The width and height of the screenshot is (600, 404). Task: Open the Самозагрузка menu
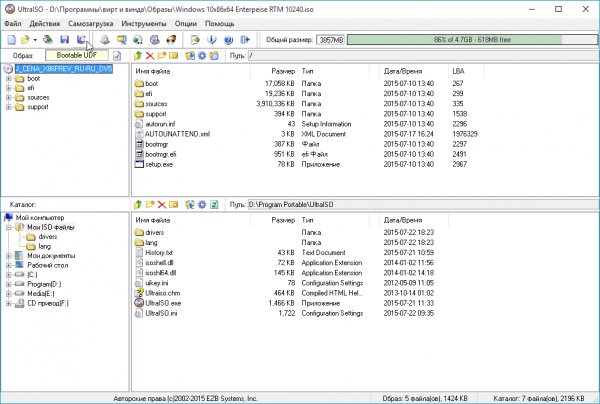click(91, 24)
